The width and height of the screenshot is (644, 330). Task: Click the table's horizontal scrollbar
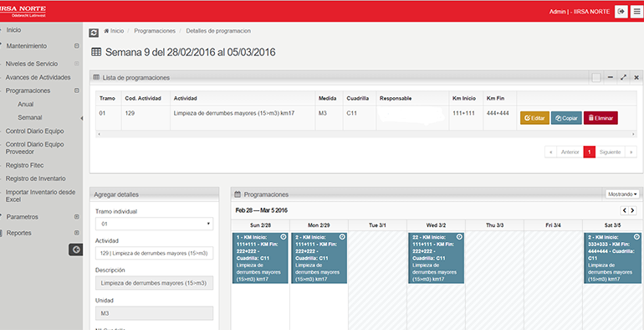tap(366, 134)
